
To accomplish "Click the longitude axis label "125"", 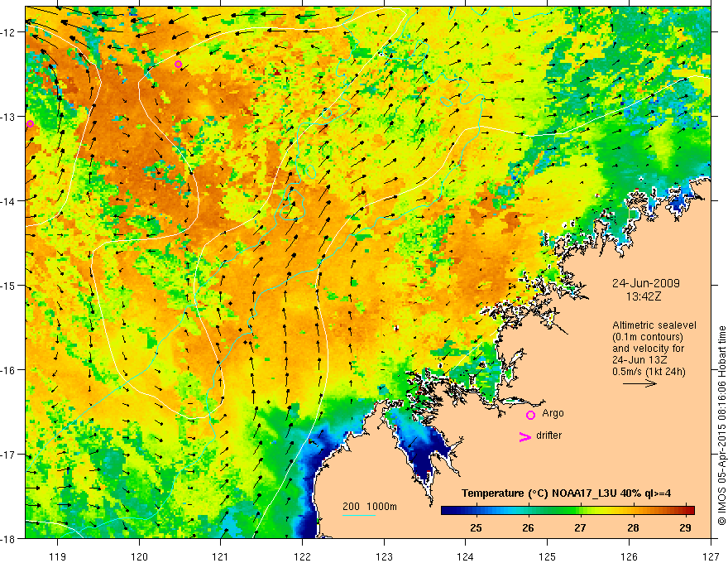I will [547, 556].
